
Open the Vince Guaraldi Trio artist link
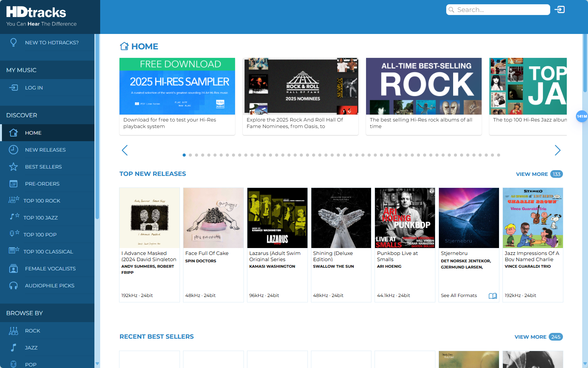[x=528, y=266]
